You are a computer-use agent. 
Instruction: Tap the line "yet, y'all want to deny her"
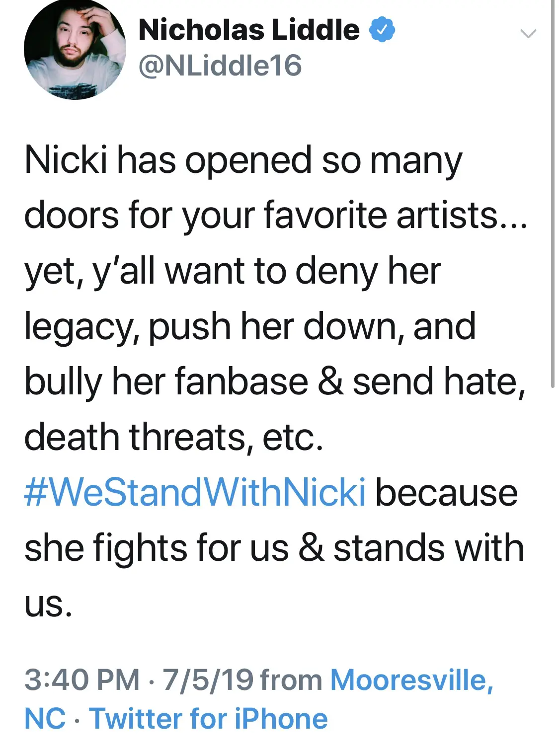coord(233,271)
